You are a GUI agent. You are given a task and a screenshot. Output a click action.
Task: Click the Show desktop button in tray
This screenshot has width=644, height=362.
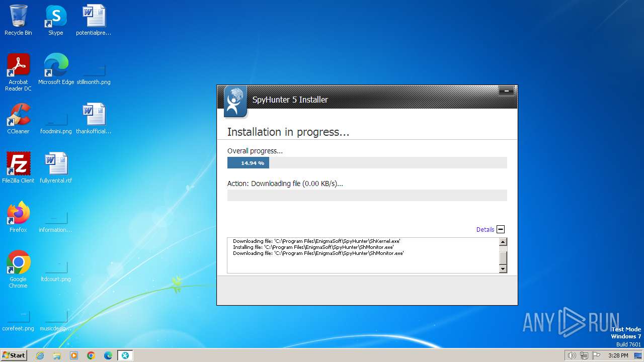pyautogui.click(x=638, y=355)
